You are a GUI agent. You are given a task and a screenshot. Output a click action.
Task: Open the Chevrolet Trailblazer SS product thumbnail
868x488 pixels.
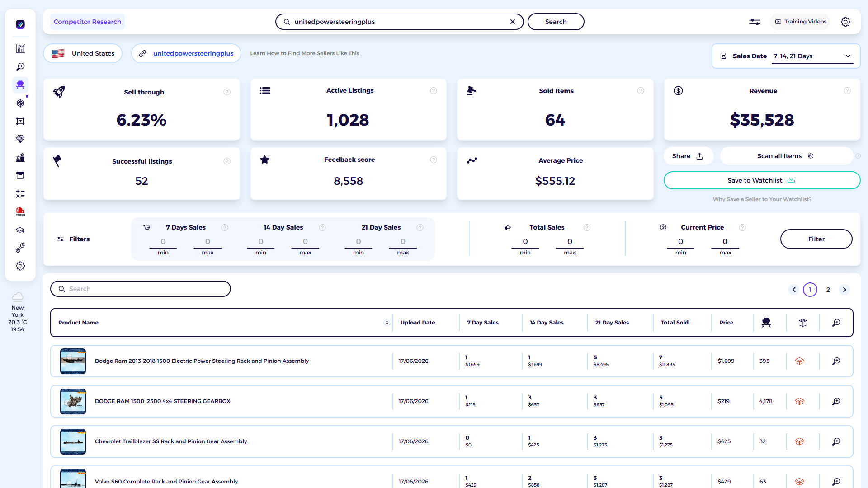point(73,441)
